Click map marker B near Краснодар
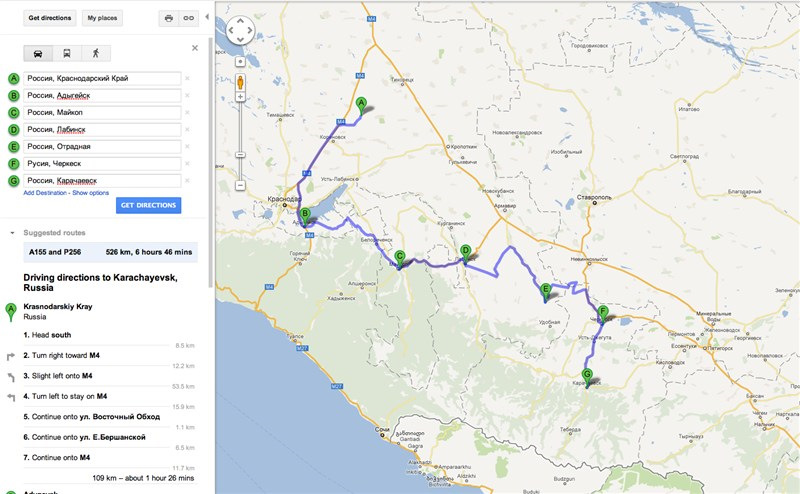800x494 pixels. (x=305, y=216)
